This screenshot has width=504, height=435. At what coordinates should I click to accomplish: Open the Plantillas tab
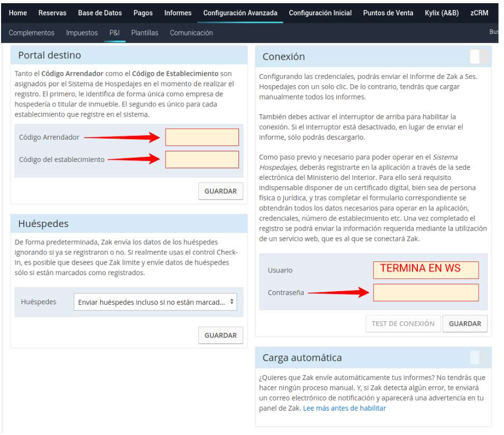click(145, 33)
